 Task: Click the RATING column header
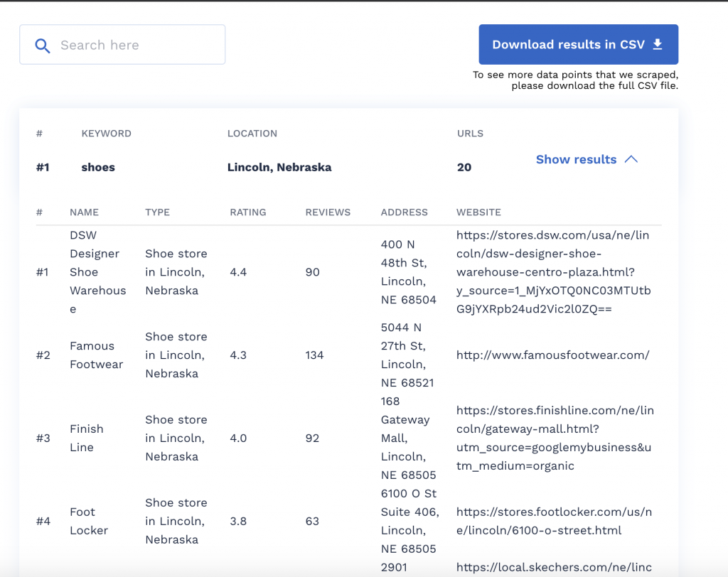[x=247, y=212]
